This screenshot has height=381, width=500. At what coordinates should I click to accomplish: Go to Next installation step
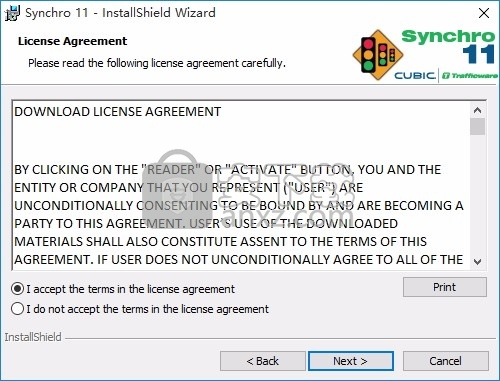click(x=351, y=361)
